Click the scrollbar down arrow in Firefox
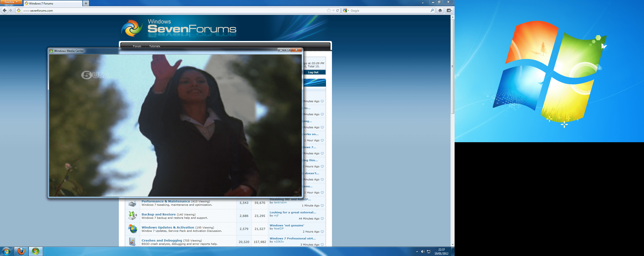The width and height of the screenshot is (644, 256). [x=452, y=244]
